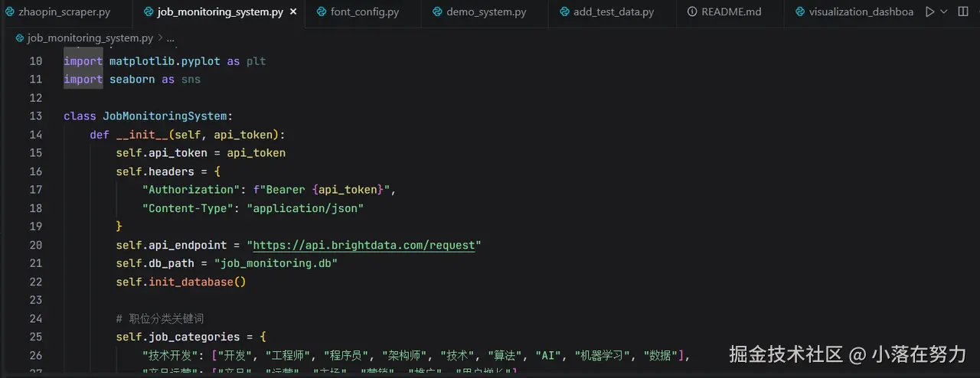Click line number 20

click(x=35, y=245)
